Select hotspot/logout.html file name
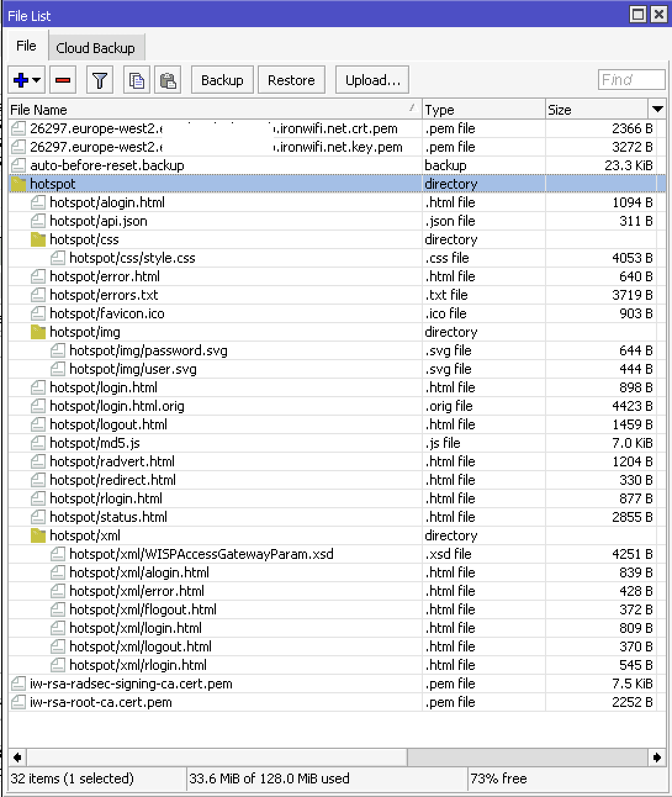Image resolution: width=672 pixels, height=797 pixels. click(x=109, y=424)
